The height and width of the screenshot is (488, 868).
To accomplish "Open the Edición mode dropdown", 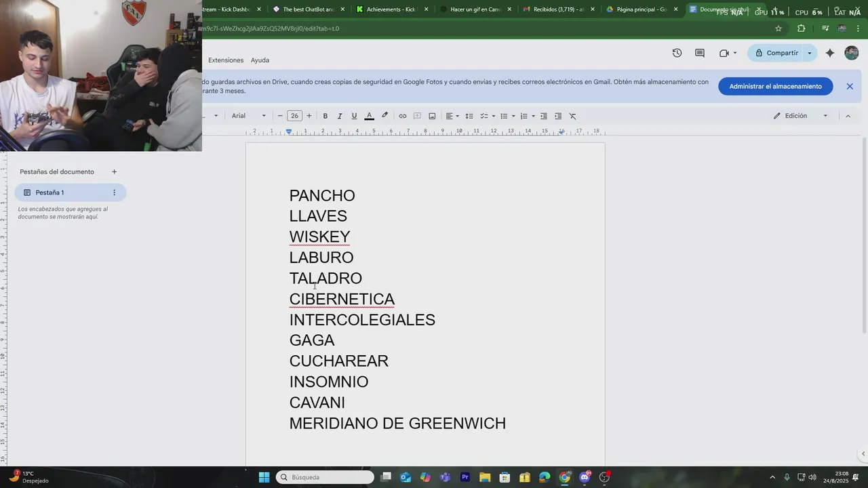I will [x=801, y=116].
